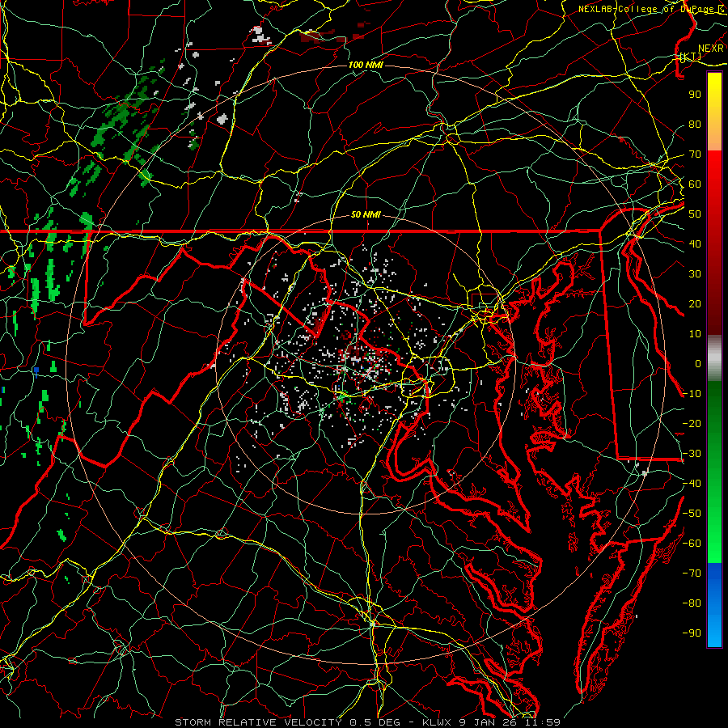Click the [KT] units label above the scale
Screen dimensions: 728x728
point(690,57)
